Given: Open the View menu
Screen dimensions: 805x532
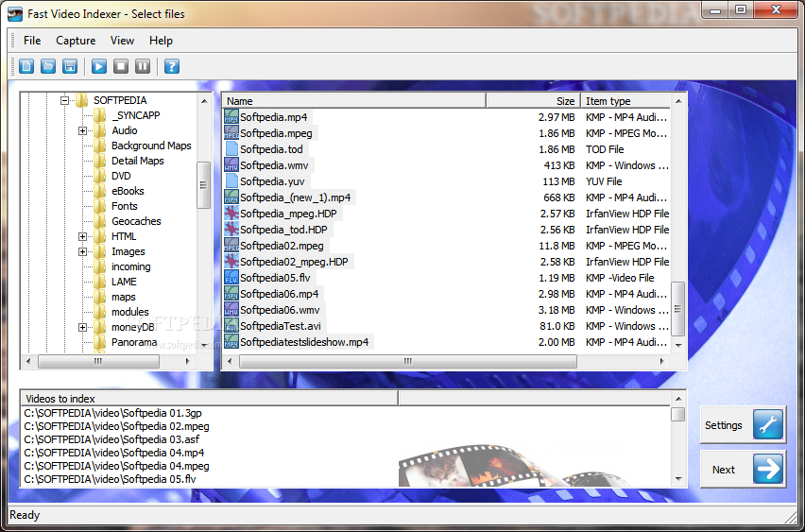Looking at the screenshot, I should click(x=122, y=41).
